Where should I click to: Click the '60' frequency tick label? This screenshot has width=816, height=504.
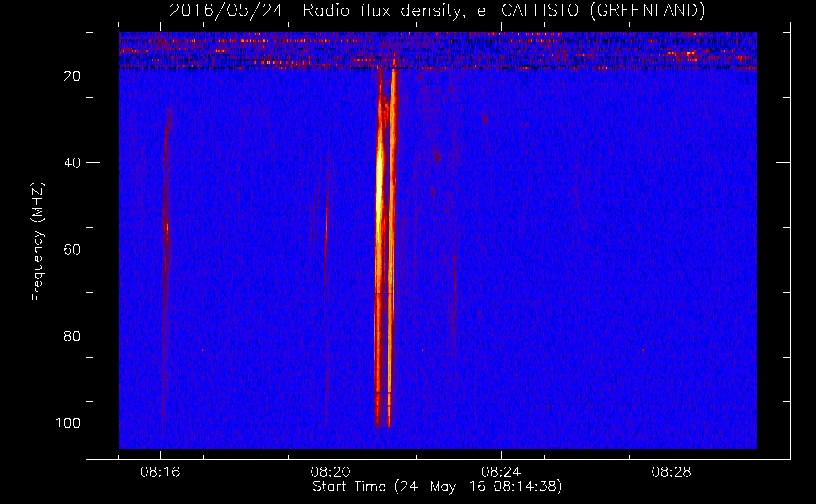pos(72,249)
